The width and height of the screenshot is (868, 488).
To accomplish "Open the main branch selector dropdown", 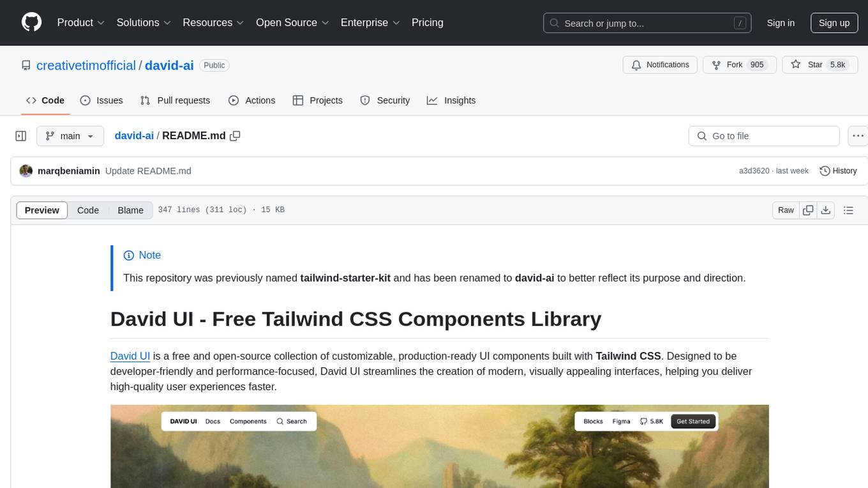I will [70, 136].
